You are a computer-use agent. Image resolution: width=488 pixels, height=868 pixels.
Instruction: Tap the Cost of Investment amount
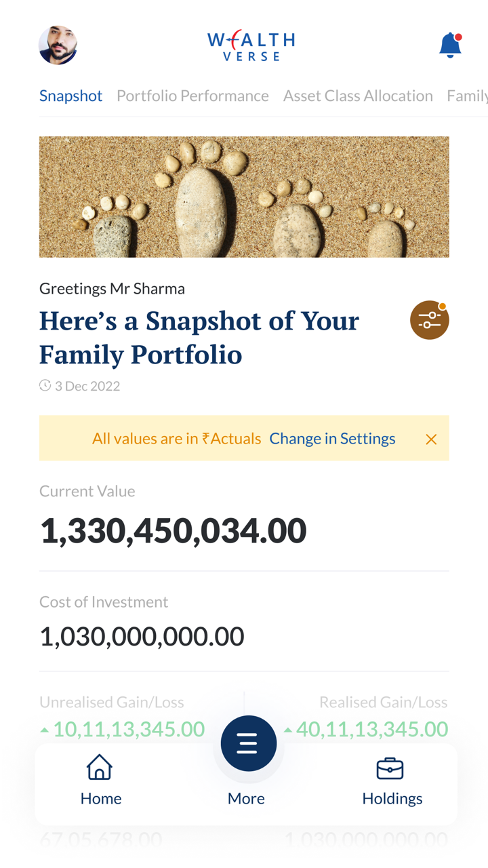click(142, 637)
